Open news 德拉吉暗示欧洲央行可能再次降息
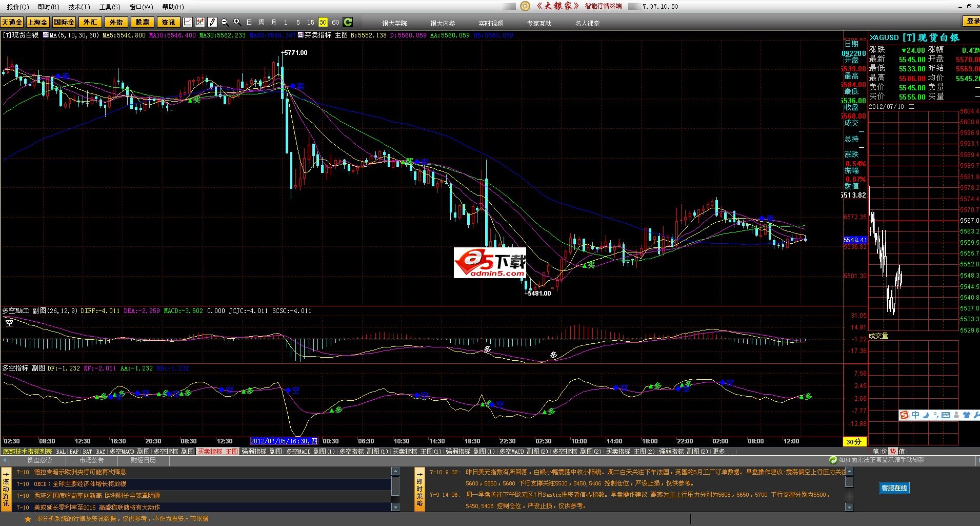Screen dimensions: 980x526 pyautogui.click(x=80, y=472)
